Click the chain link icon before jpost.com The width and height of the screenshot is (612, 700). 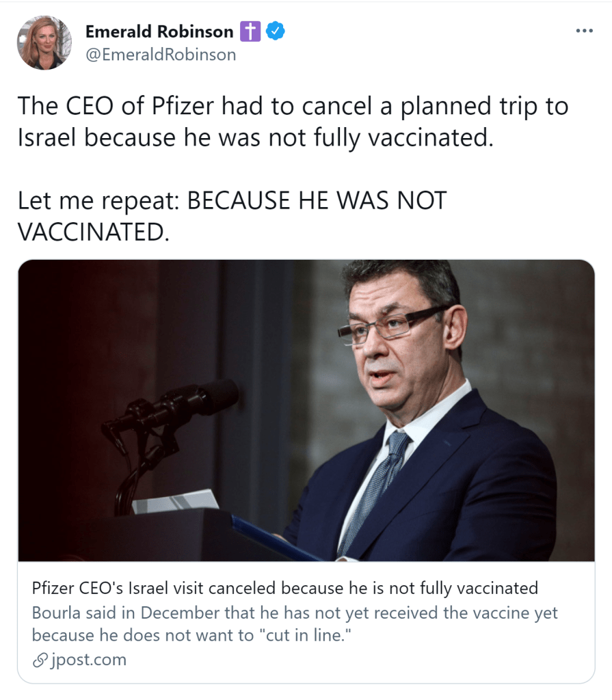tap(40, 660)
